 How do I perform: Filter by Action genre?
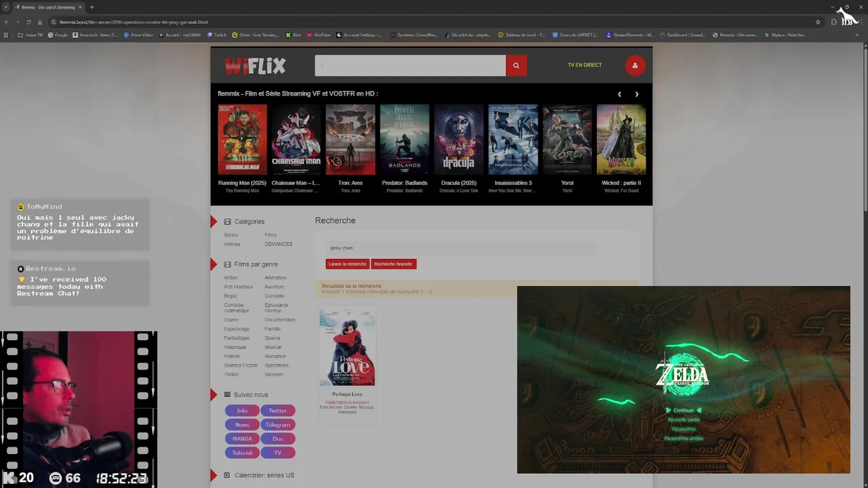click(x=231, y=278)
